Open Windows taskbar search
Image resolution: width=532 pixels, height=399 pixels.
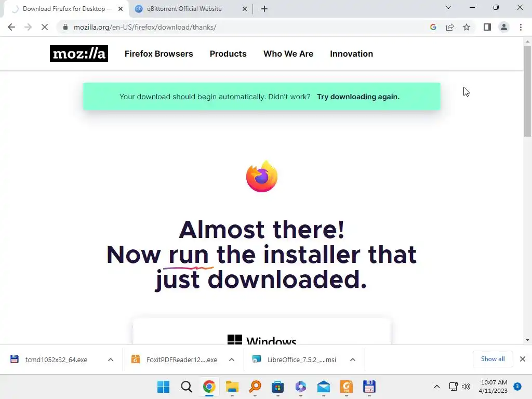[187, 387]
